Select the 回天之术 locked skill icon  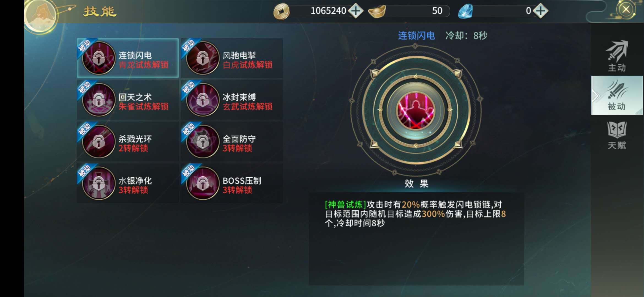tap(99, 100)
